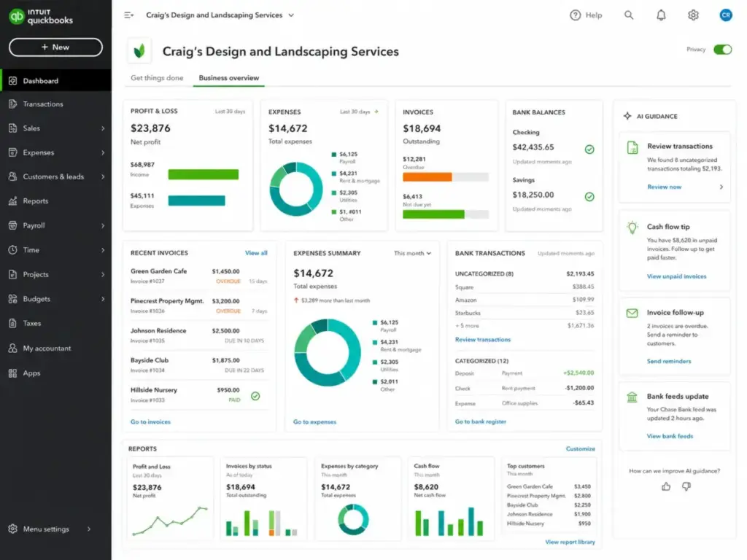This screenshot has height=560, width=747.
Task: Click the Budgets icon in the sidebar
Action: click(13, 299)
